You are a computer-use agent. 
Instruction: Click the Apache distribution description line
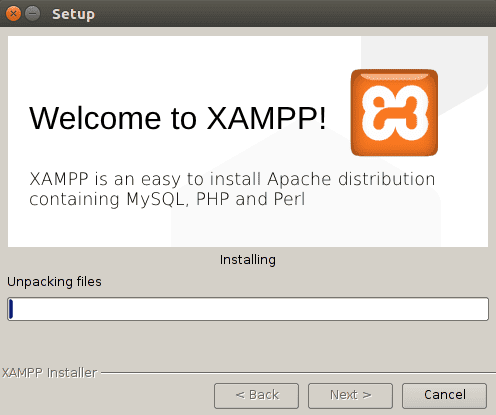(232, 179)
